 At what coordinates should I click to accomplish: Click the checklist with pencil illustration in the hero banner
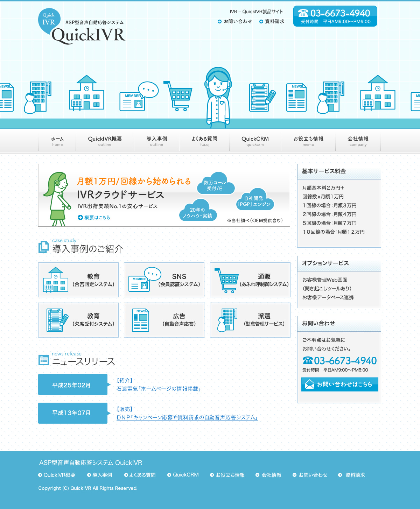click(262, 97)
